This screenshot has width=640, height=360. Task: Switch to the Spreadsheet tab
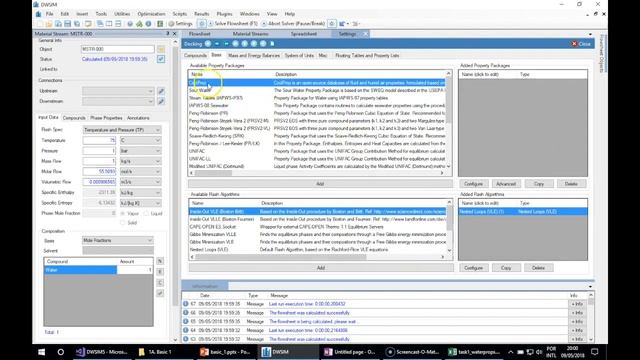pos(304,34)
